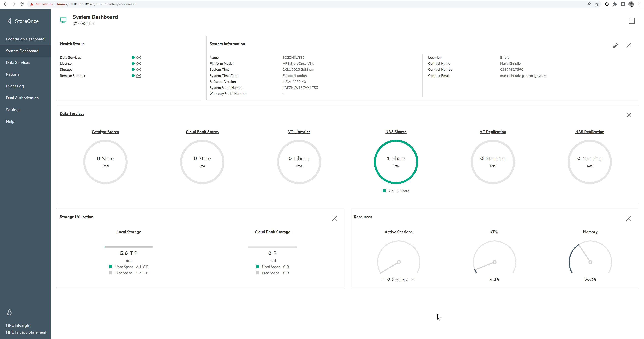The height and width of the screenshot is (339, 644).
Task: Open the user profile icon in the sidebar
Action: pos(10,312)
